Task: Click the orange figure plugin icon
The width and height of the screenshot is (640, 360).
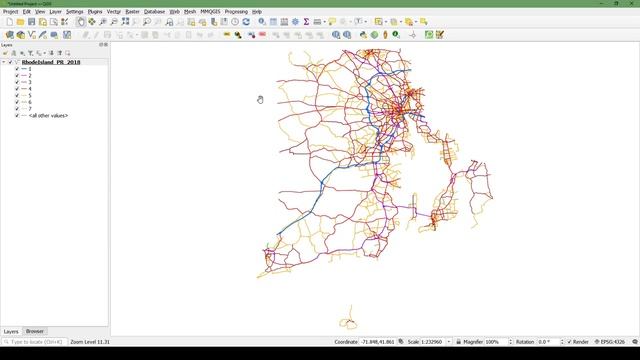Action: [385, 35]
